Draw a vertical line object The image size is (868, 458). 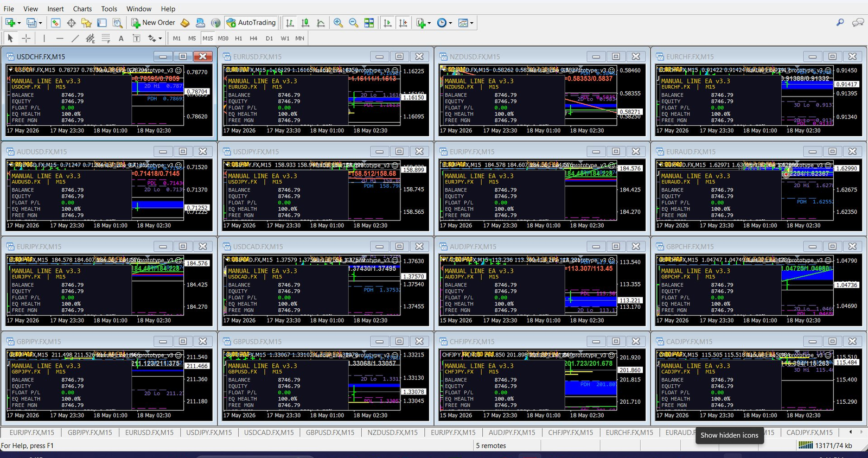[x=44, y=38]
